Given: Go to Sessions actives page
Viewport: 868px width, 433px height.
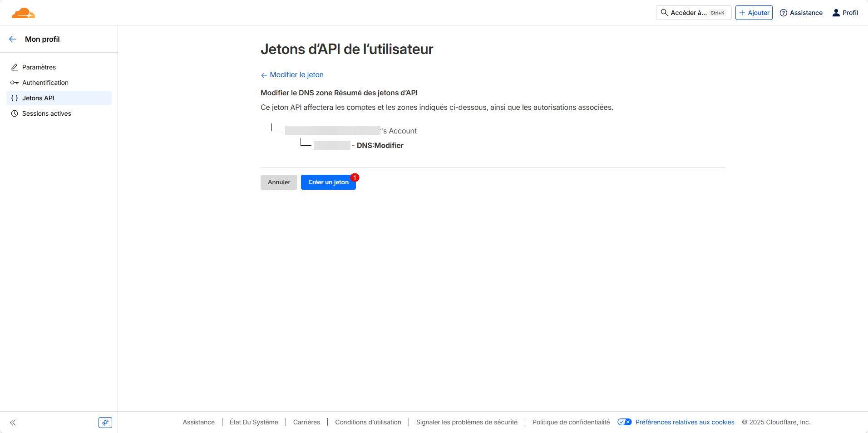Looking at the screenshot, I should 47,113.
